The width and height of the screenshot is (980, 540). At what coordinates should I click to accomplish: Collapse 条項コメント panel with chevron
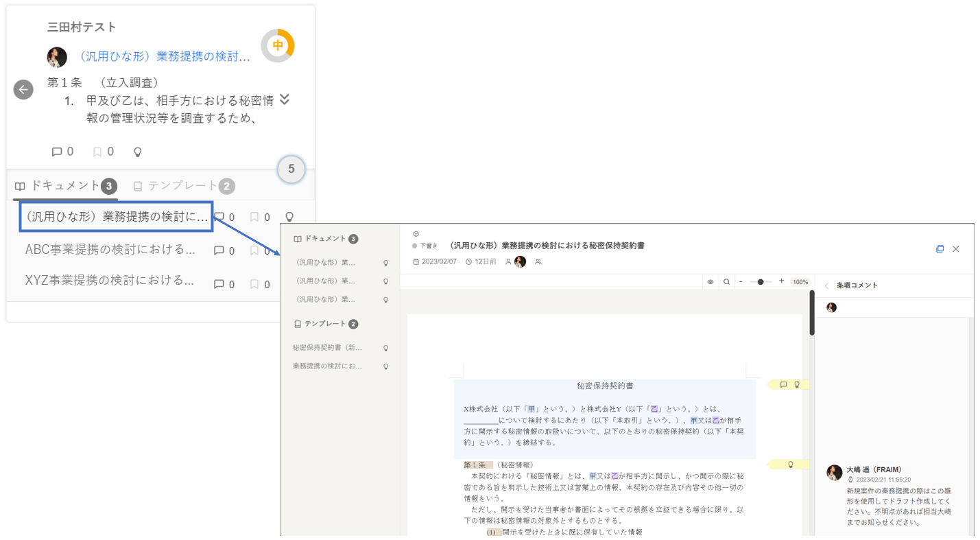coord(826,285)
